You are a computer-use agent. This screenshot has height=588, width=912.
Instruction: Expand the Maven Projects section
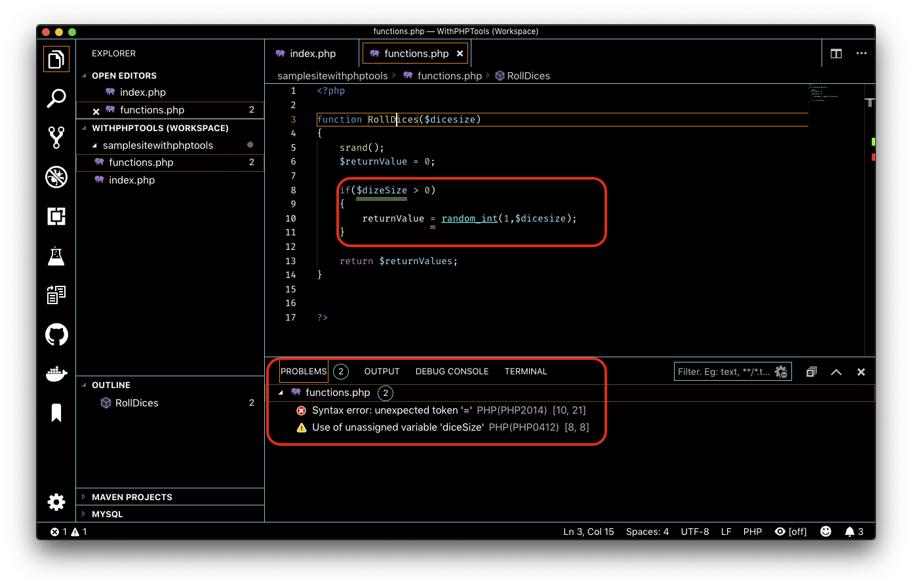(84, 498)
